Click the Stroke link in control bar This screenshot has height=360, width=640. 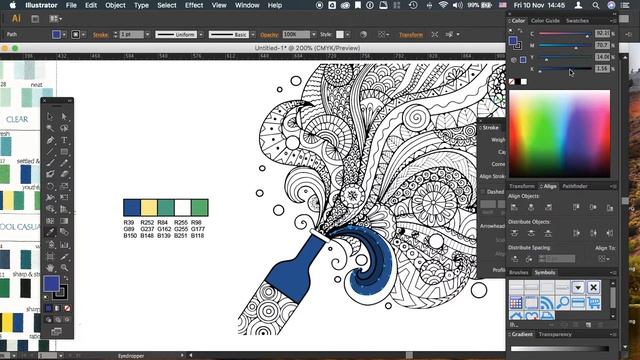click(100, 35)
